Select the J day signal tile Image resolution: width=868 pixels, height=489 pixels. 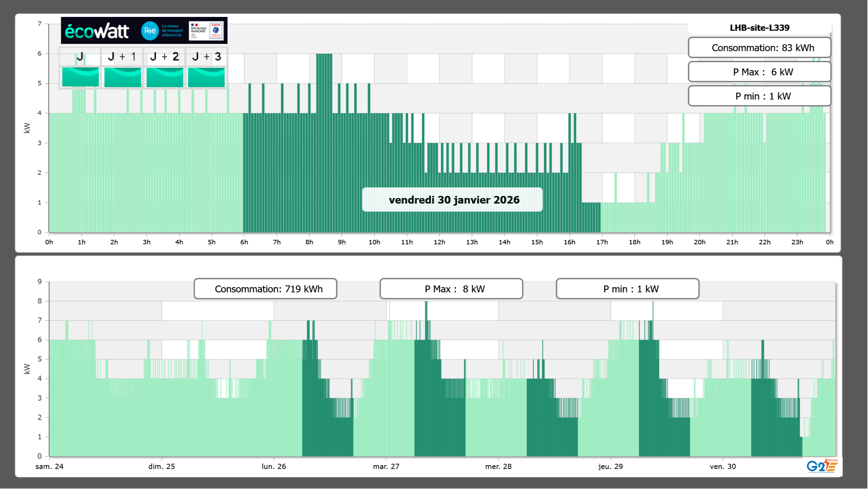[x=80, y=77]
